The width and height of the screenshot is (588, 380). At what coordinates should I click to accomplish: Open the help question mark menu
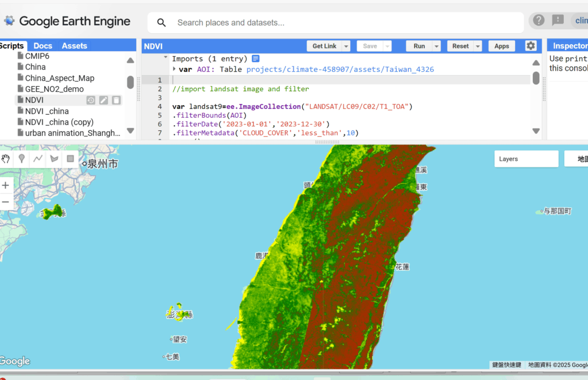click(x=539, y=21)
